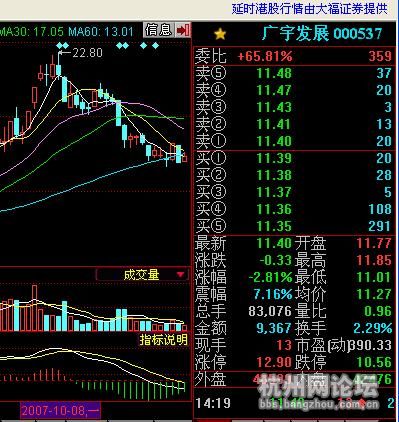Select buy-three price 11.37

click(274, 192)
